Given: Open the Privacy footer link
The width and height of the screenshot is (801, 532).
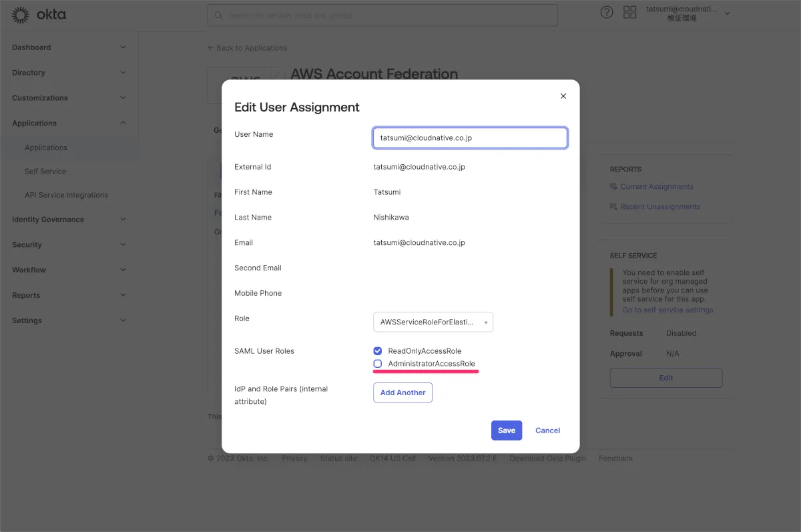Looking at the screenshot, I should (x=294, y=459).
